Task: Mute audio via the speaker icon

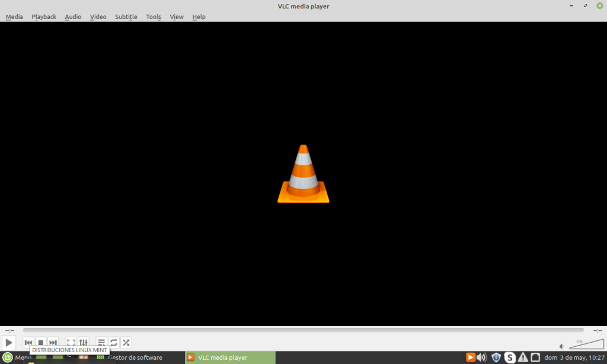Action: point(562,346)
